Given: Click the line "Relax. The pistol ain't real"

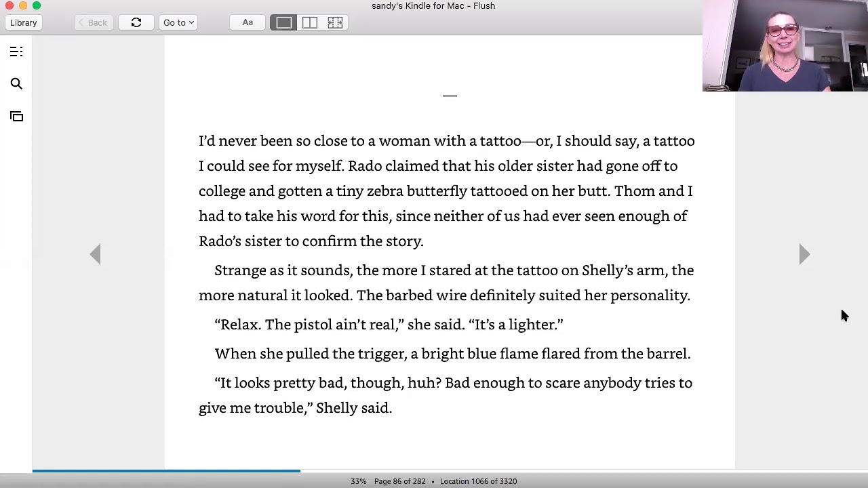Looking at the screenshot, I should click(389, 325).
